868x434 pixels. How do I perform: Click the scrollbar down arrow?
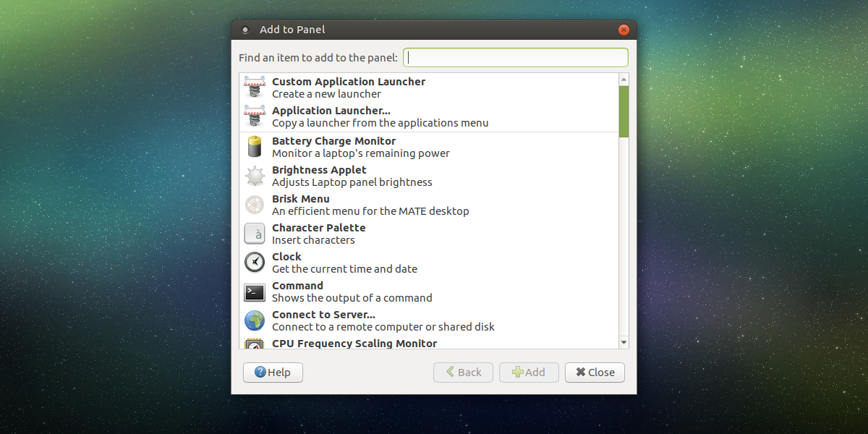point(624,342)
